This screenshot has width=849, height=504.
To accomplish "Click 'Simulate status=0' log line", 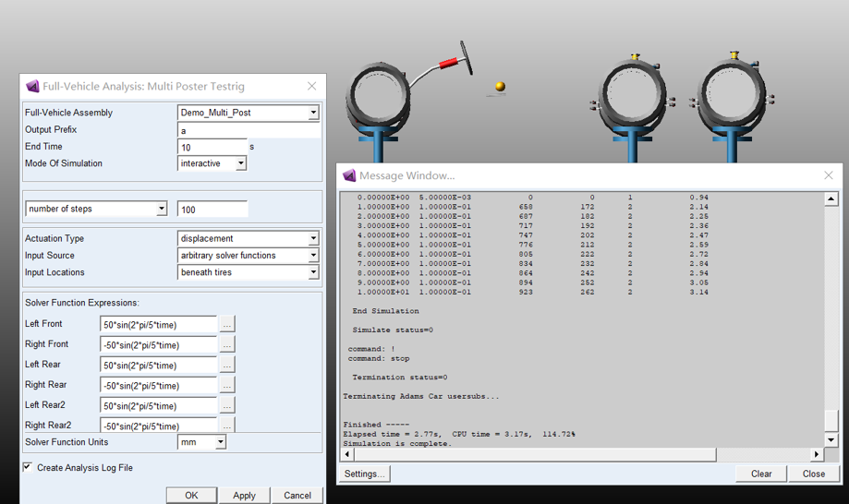I will coord(393,330).
